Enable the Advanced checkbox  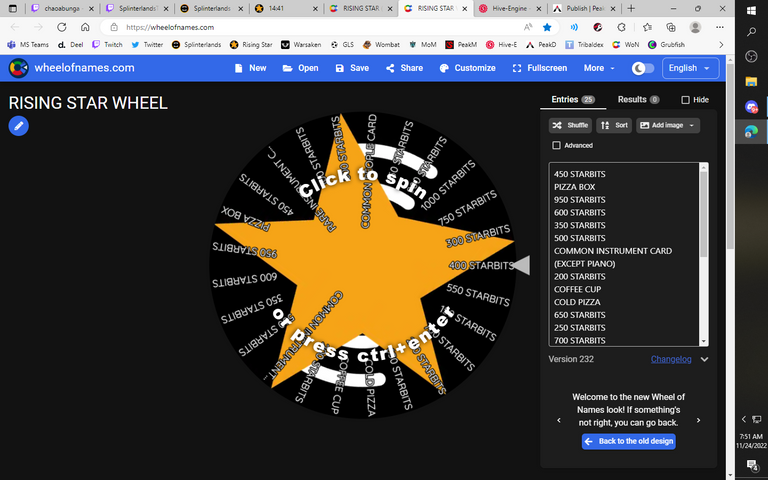[x=556, y=145]
